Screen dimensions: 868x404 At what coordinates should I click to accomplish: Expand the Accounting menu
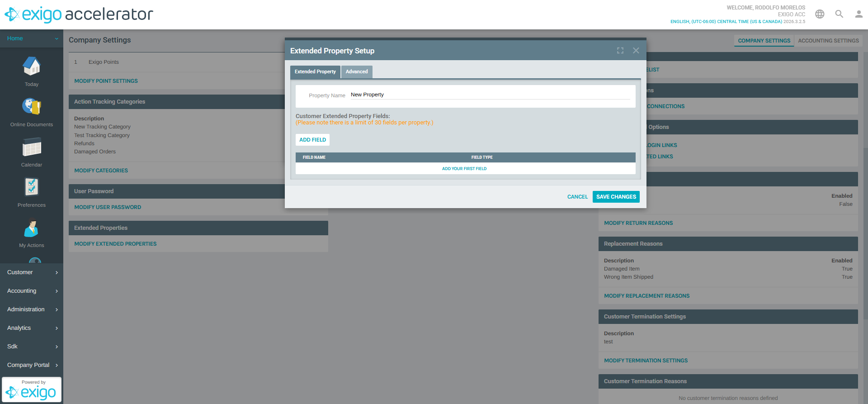[x=32, y=291]
